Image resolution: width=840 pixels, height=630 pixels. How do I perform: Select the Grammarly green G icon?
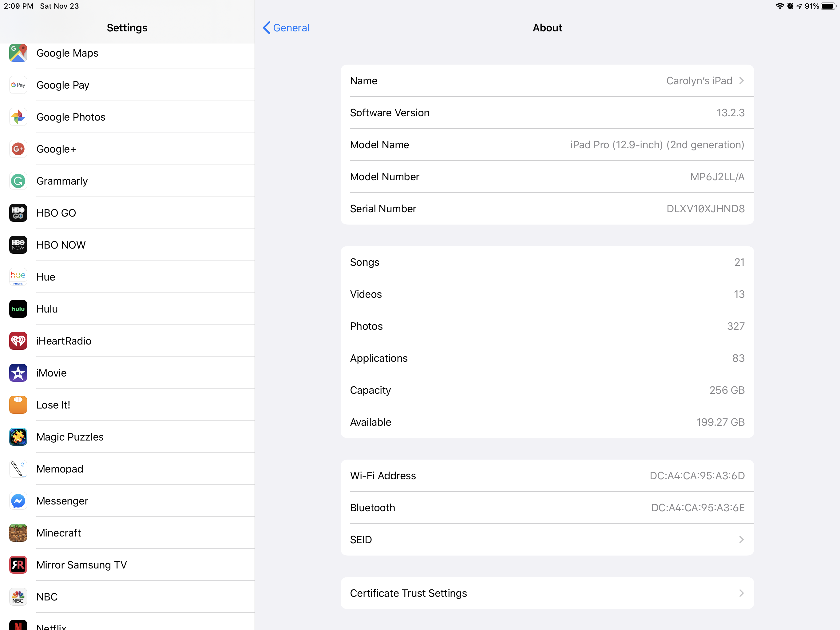[18, 181]
